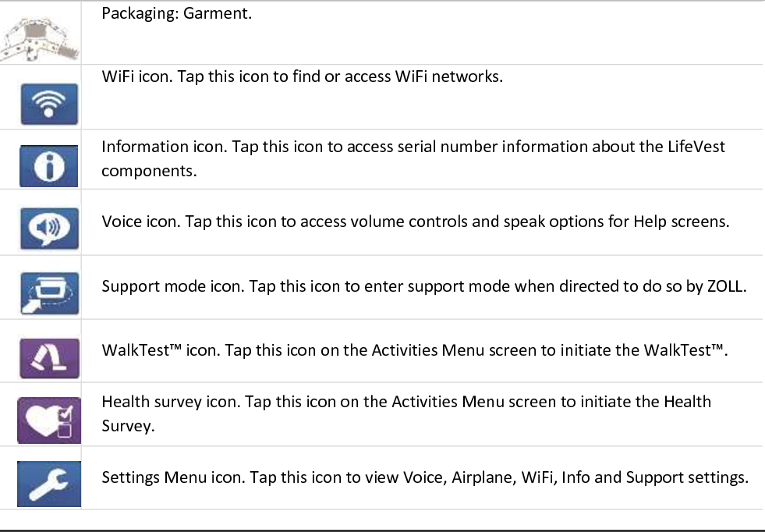Click the Voice icon description line
The width and height of the screenshot is (765, 532).
click(x=415, y=222)
